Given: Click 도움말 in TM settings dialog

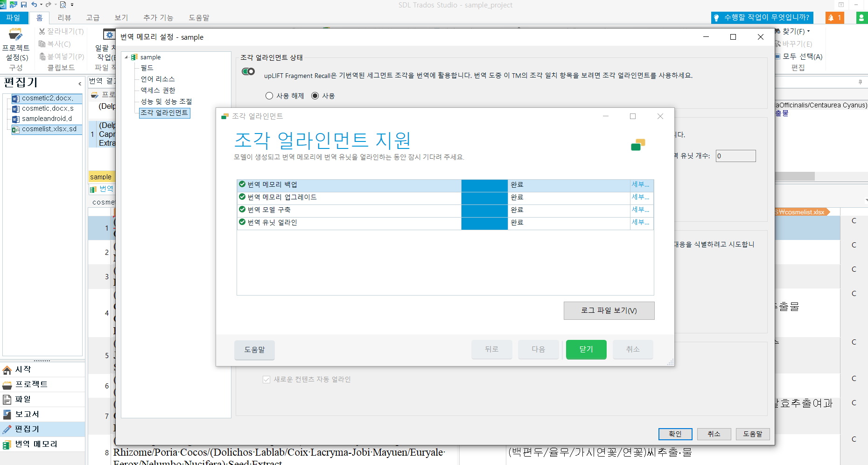Looking at the screenshot, I should pyautogui.click(x=753, y=434).
